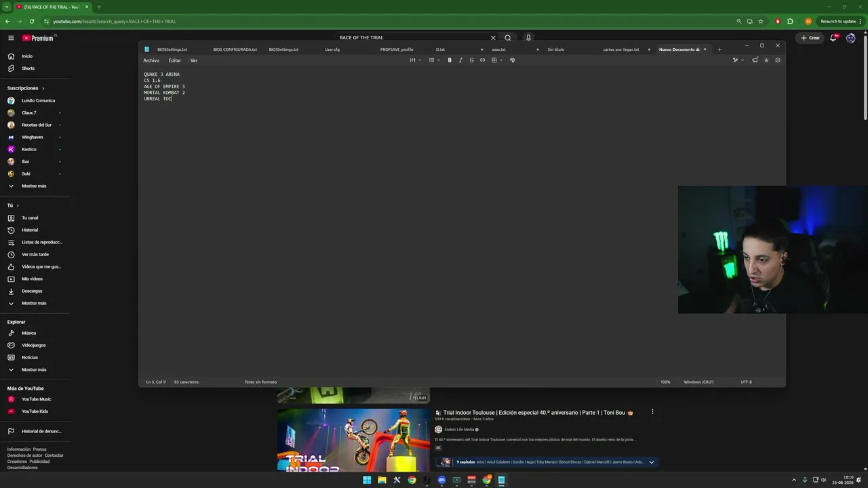Click UTF-8 encoding in Notepad status bar

tap(746, 382)
